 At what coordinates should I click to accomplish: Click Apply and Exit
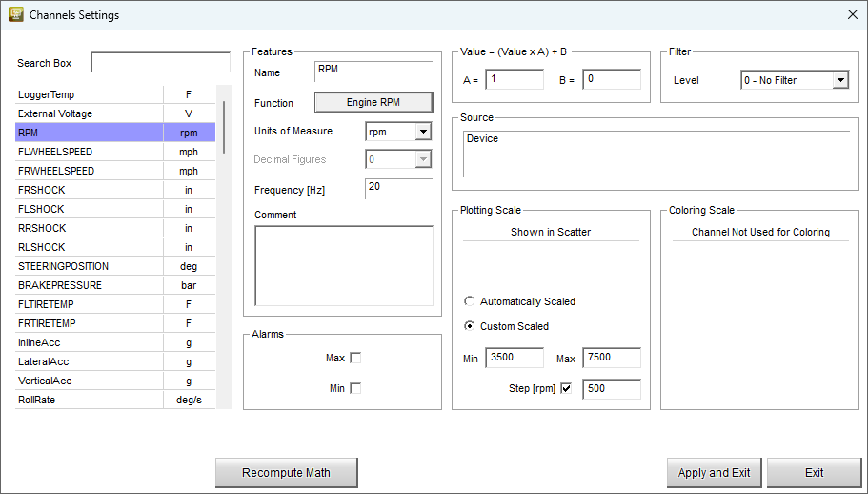click(x=714, y=473)
